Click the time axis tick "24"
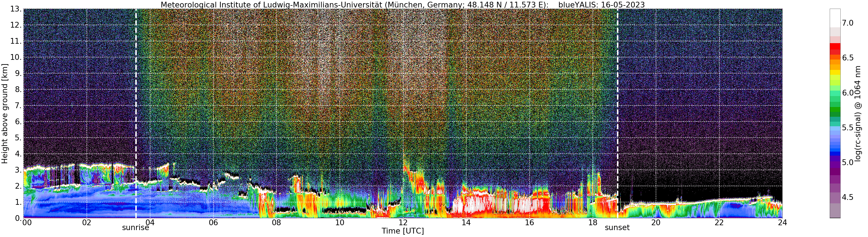 click(x=782, y=223)
